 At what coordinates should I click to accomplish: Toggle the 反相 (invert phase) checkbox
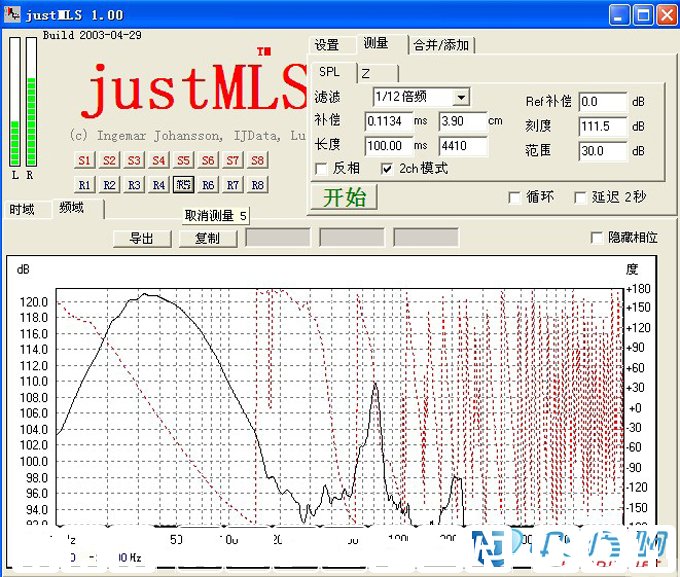[321, 169]
